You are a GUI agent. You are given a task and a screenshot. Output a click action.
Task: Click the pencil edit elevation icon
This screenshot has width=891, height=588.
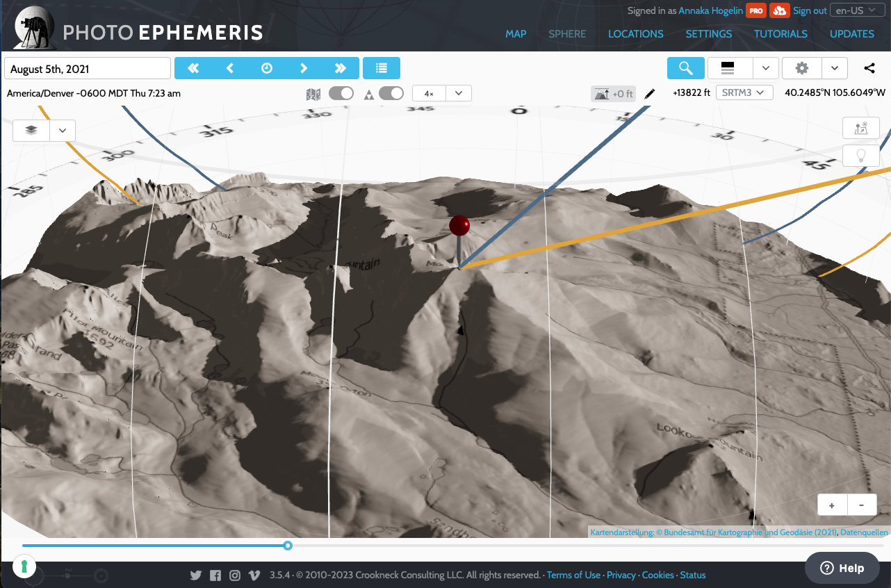[649, 93]
